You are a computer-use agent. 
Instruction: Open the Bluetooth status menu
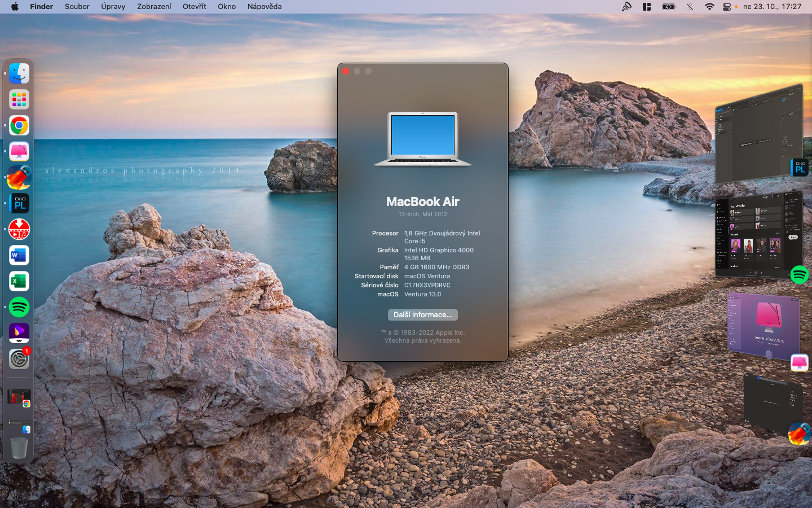690,7
